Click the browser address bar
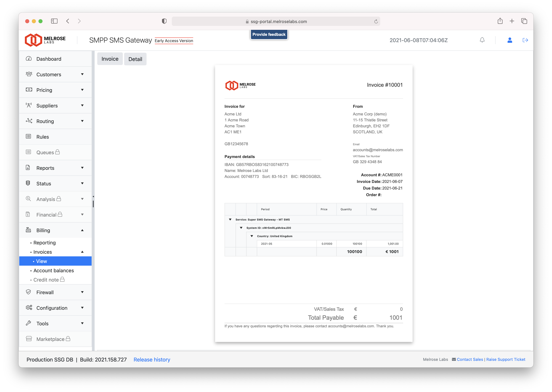552x392 pixels. coord(276,22)
